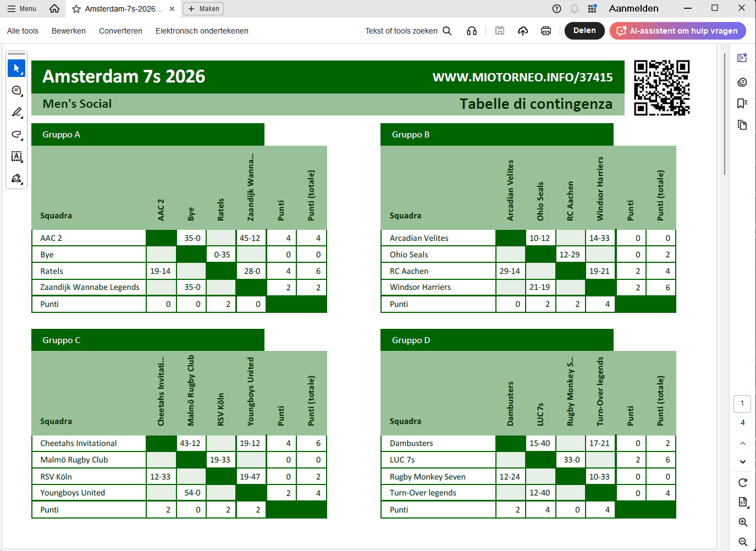
Task: Click the Arcadian Velites row name
Action: pos(419,238)
